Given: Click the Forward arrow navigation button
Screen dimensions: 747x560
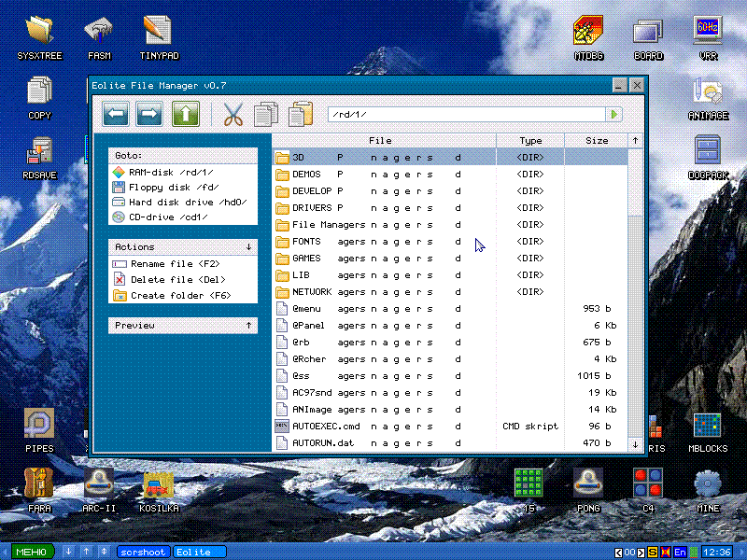Looking at the screenshot, I should coord(150,114).
